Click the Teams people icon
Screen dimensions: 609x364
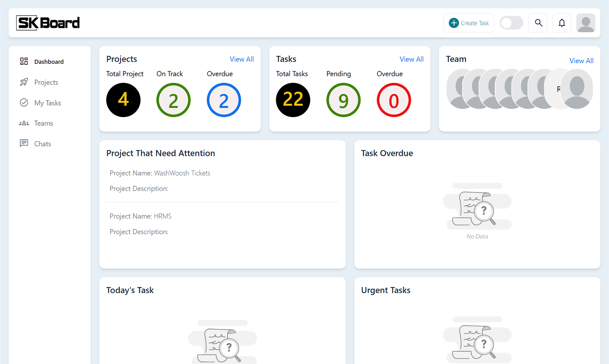[24, 123]
